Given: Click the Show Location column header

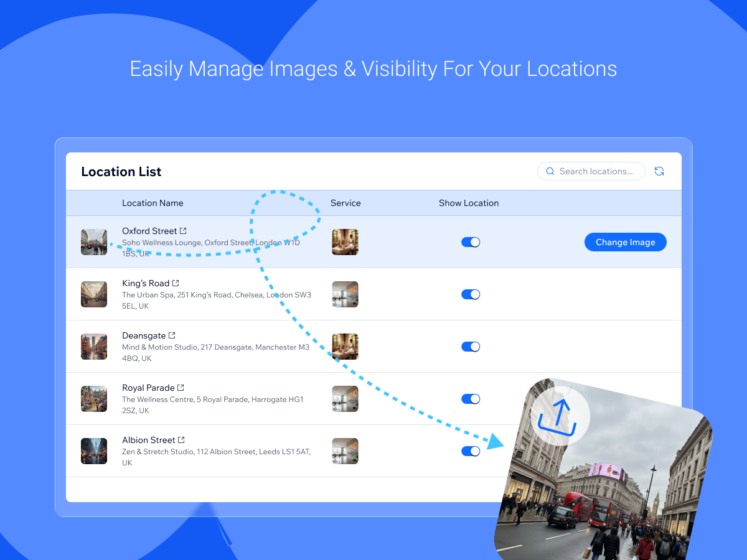Looking at the screenshot, I should click(469, 203).
